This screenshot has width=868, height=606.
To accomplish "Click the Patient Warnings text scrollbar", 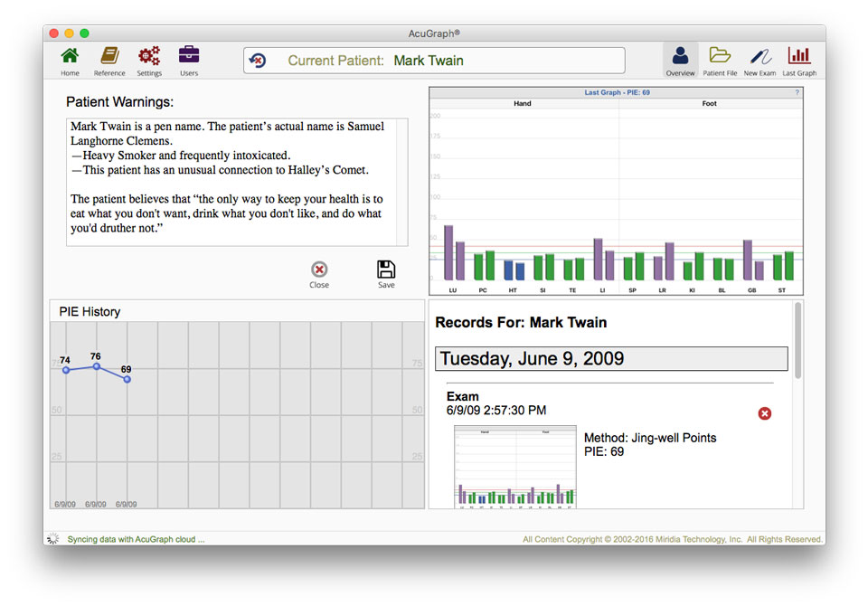I will pyautogui.click(x=401, y=182).
